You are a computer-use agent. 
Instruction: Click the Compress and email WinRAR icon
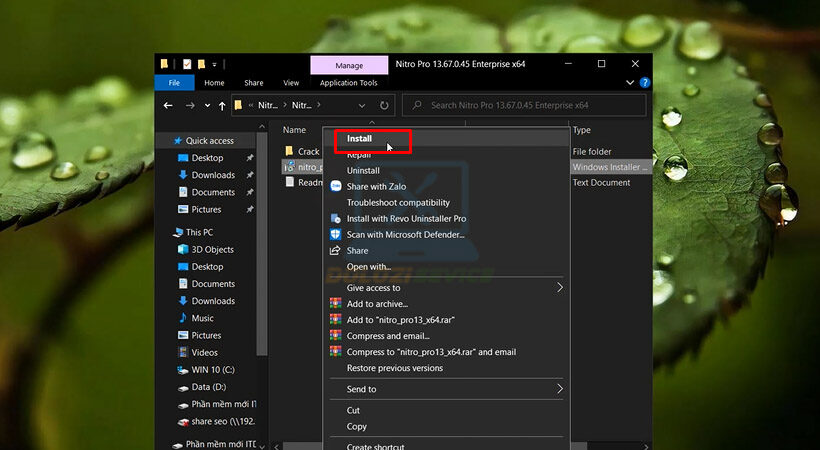click(336, 336)
